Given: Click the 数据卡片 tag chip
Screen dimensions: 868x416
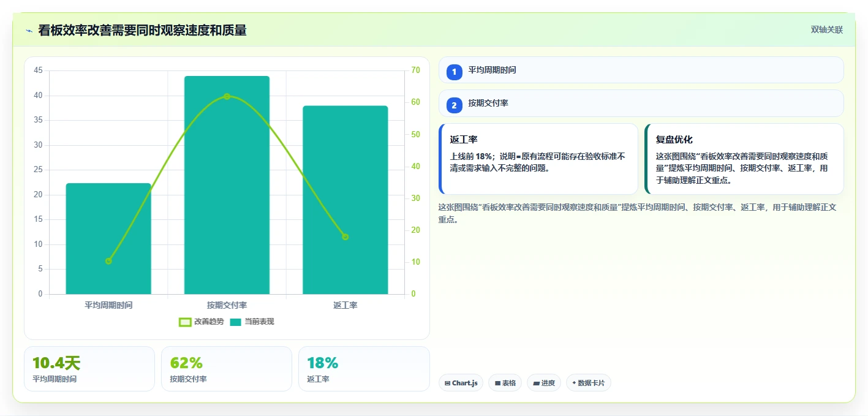Looking at the screenshot, I should tap(589, 383).
